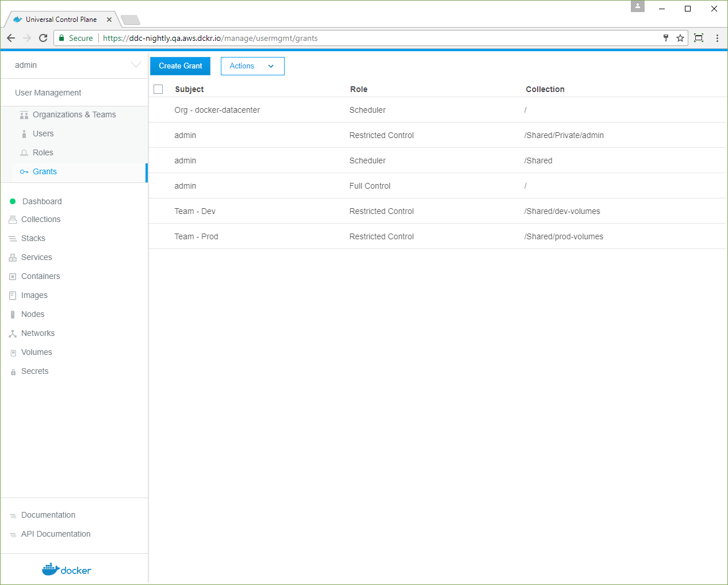This screenshot has width=728, height=585.
Task: Bookmark page with the star icon
Action: pos(680,38)
